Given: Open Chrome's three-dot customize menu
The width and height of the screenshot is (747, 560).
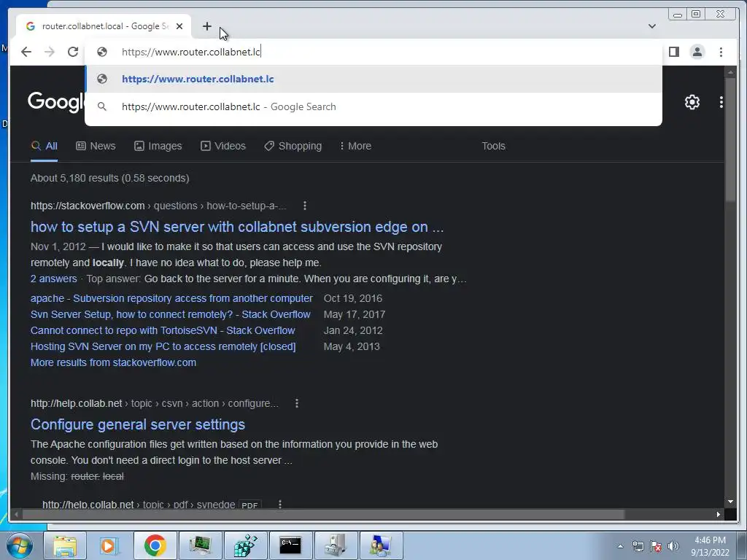Looking at the screenshot, I should 721,52.
